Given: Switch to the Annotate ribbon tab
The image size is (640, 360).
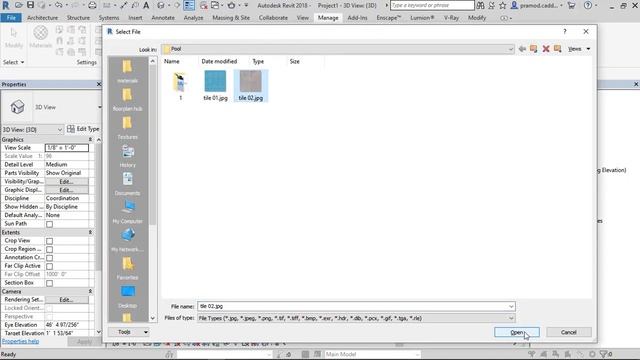Looking at the screenshot, I should [x=163, y=18].
